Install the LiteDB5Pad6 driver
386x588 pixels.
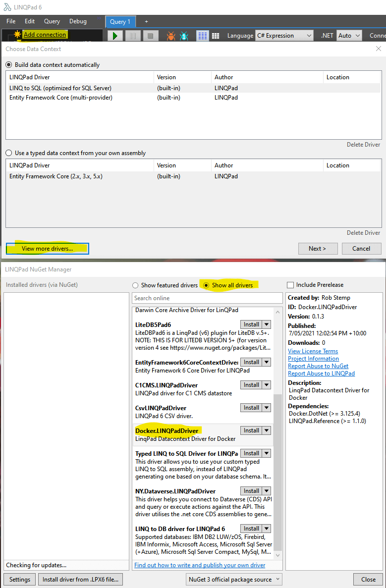pyautogui.click(x=251, y=324)
